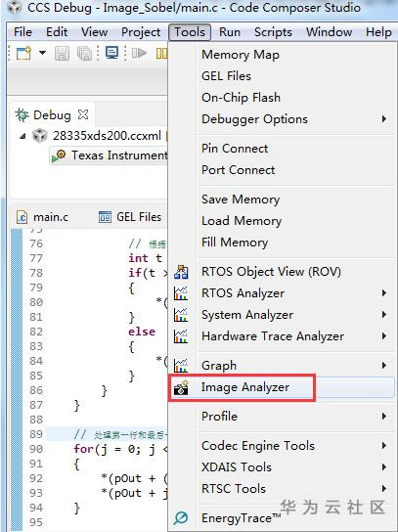Collapse 28335xds200.ccxml tree node
This screenshot has width=398, height=532.
pyautogui.click(x=22, y=136)
